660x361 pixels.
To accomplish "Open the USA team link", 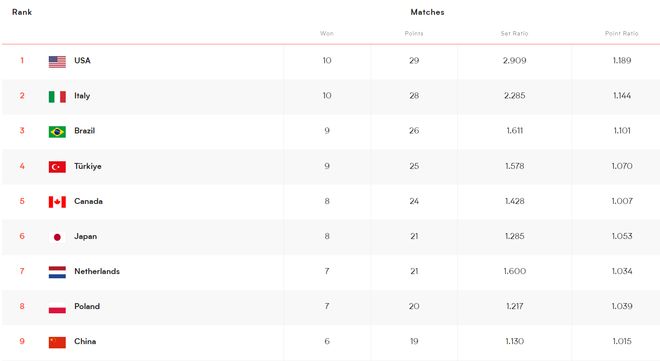I will point(82,60).
